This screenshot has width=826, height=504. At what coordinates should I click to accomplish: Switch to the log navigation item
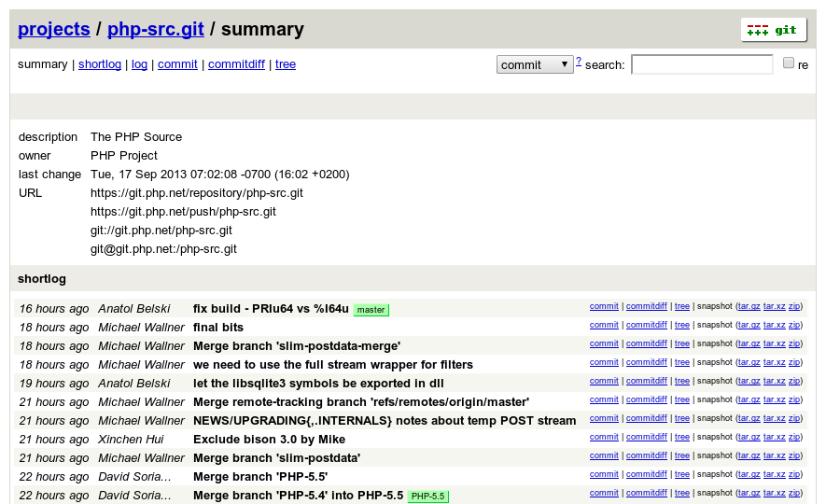tap(139, 64)
